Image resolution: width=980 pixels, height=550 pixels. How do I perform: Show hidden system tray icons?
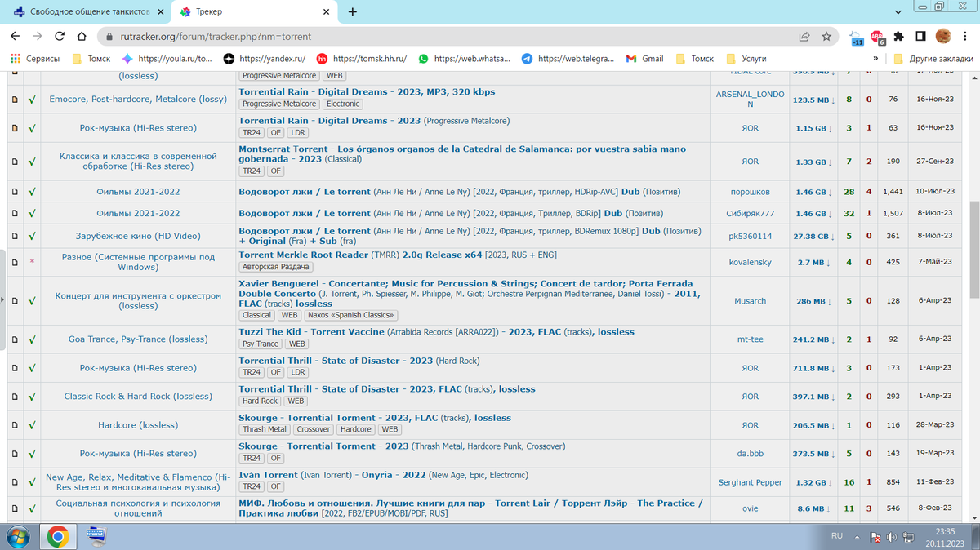857,538
